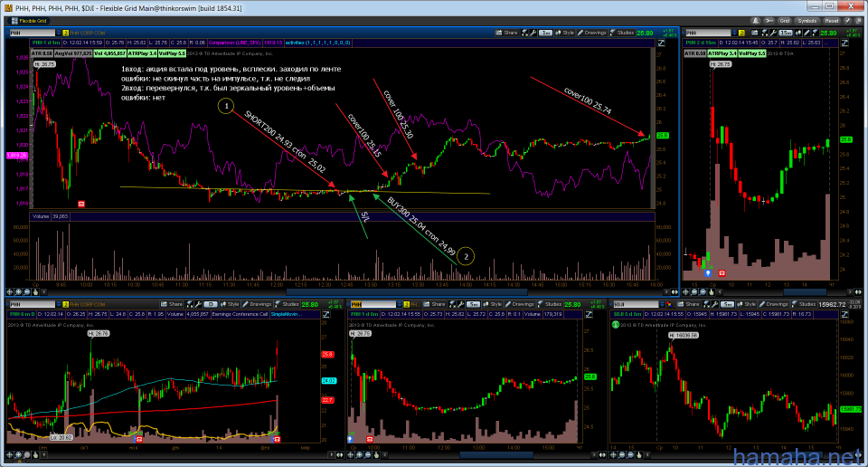The width and height of the screenshot is (868, 467).
Task: Open the 1m timeframe selector on main chart
Action: pyautogui.click(x=545, y=33)
